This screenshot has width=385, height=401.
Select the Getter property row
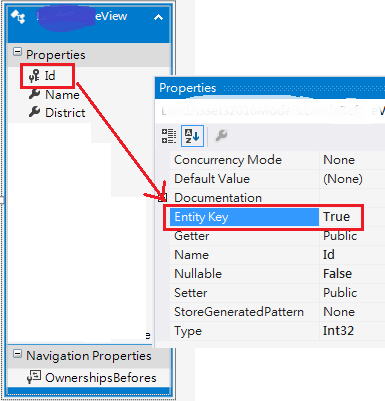click(278, 236)
